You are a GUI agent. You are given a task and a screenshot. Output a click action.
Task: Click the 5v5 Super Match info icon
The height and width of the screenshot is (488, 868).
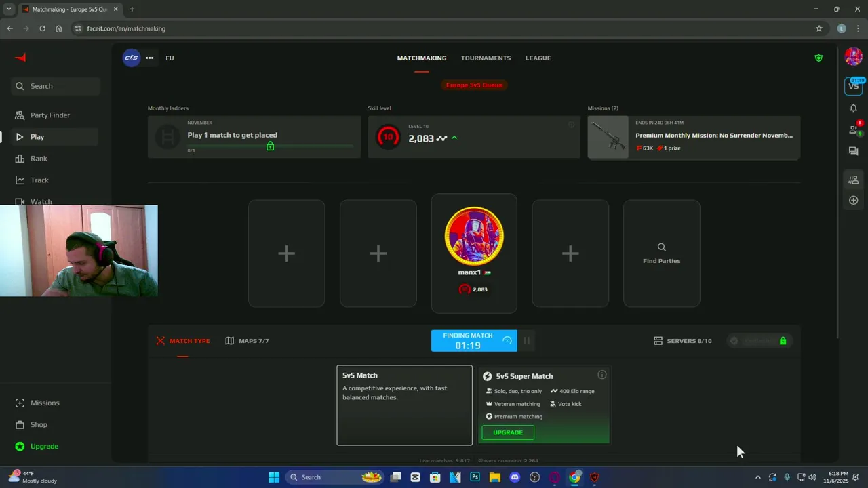pos(601,375)
